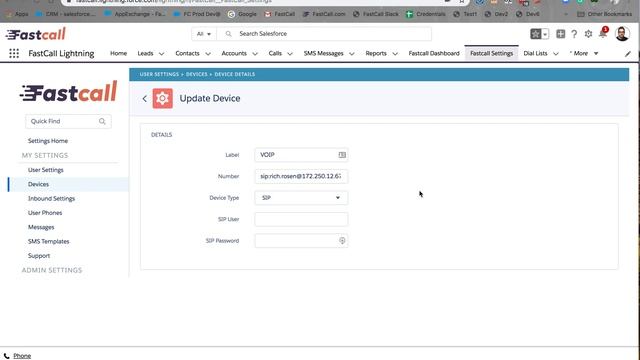Click the SIP Password input field
640x360 pixels.
click(x=301, y=241)
